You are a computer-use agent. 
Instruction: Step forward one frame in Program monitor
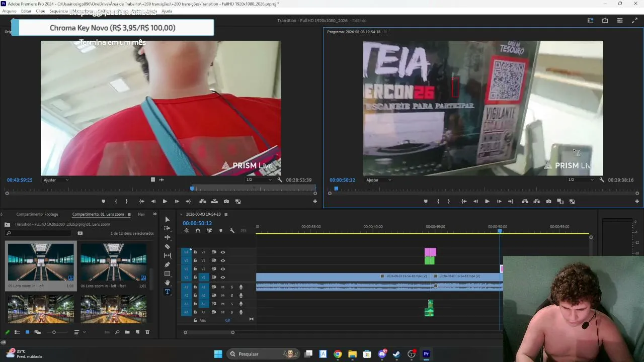tap(499, 202)
